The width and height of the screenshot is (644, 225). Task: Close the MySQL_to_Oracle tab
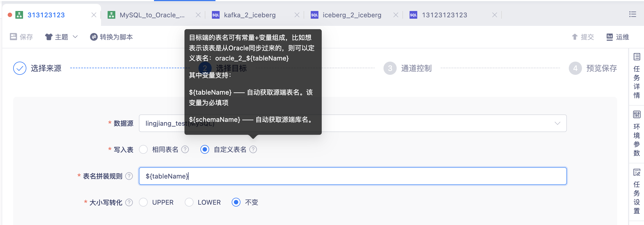pos(198,15)
